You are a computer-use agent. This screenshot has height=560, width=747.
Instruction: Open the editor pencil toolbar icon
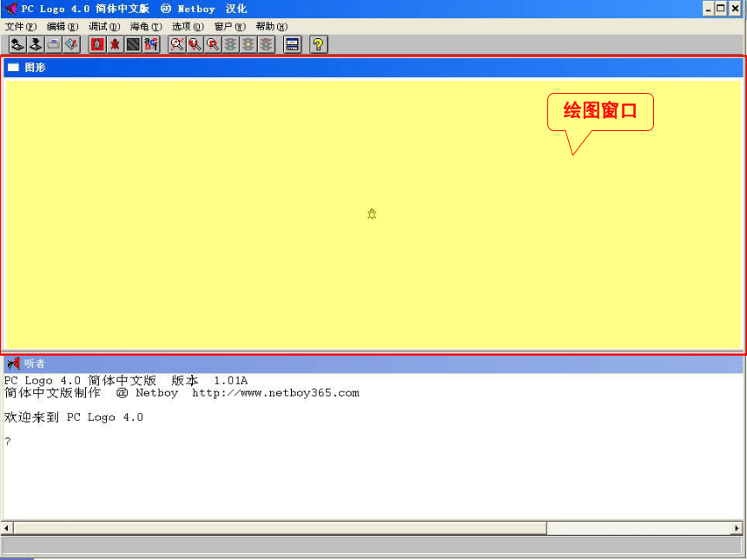pyautogui.click(x=71, y=44)
